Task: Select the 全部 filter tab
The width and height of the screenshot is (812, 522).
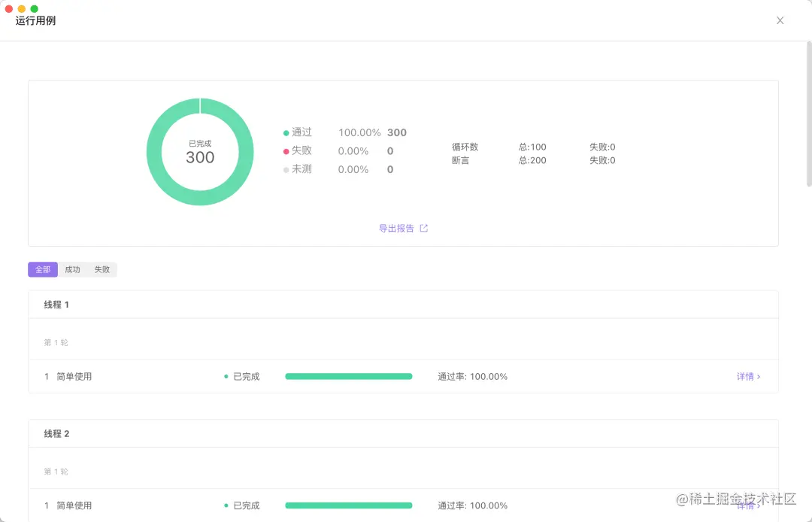Action: [x=42, y=269]
